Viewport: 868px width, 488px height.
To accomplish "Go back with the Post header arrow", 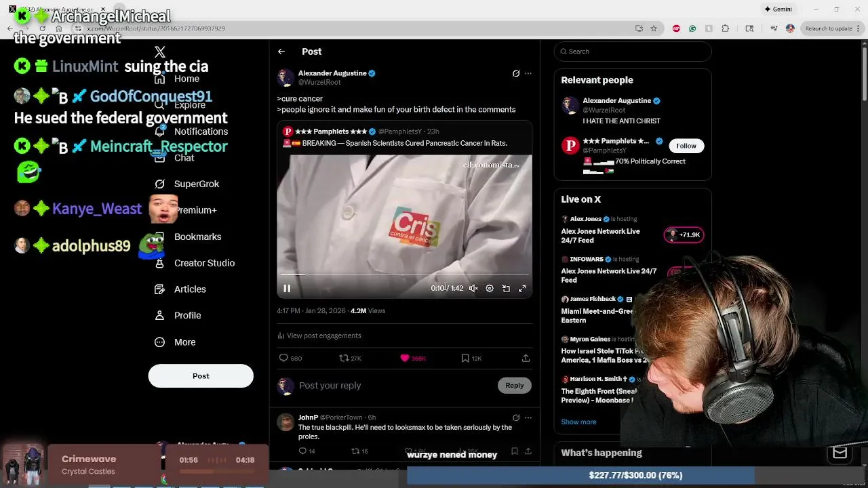I will (x=281, y=52).
